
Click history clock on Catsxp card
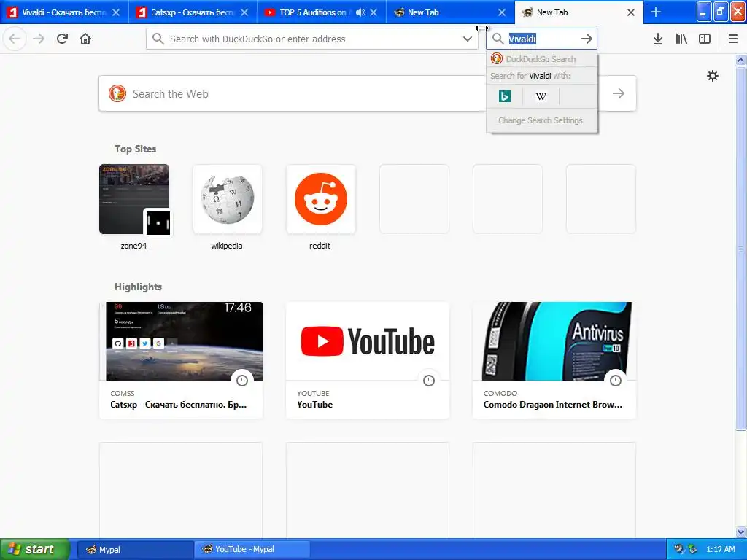[242, 381]
